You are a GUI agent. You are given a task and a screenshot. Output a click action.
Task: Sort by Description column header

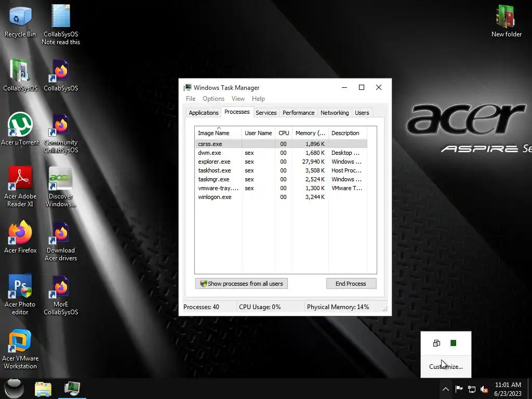(348, 133)
